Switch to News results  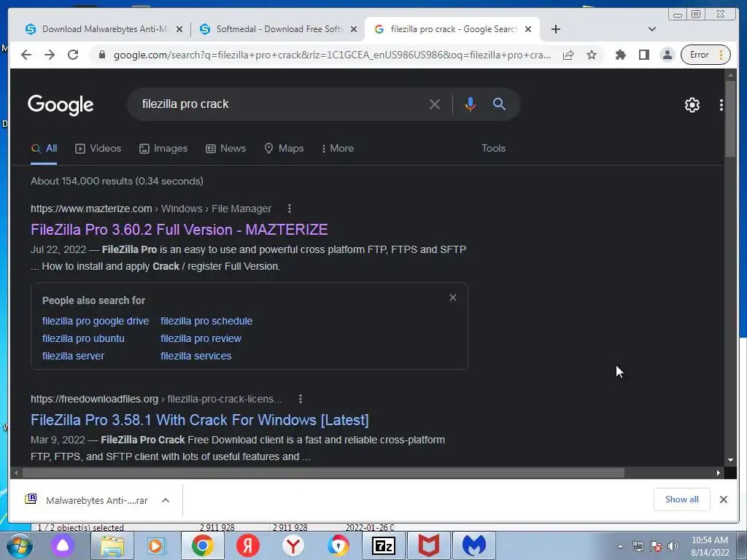click(226, 149)
